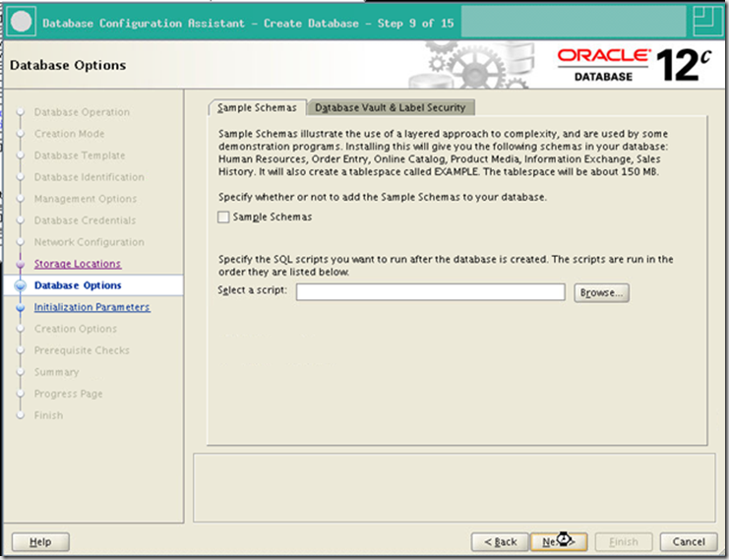This screenshot has width=729, height=560.
Task: Click the Initialization Parameters step bullet
Action: pos(20,307)
